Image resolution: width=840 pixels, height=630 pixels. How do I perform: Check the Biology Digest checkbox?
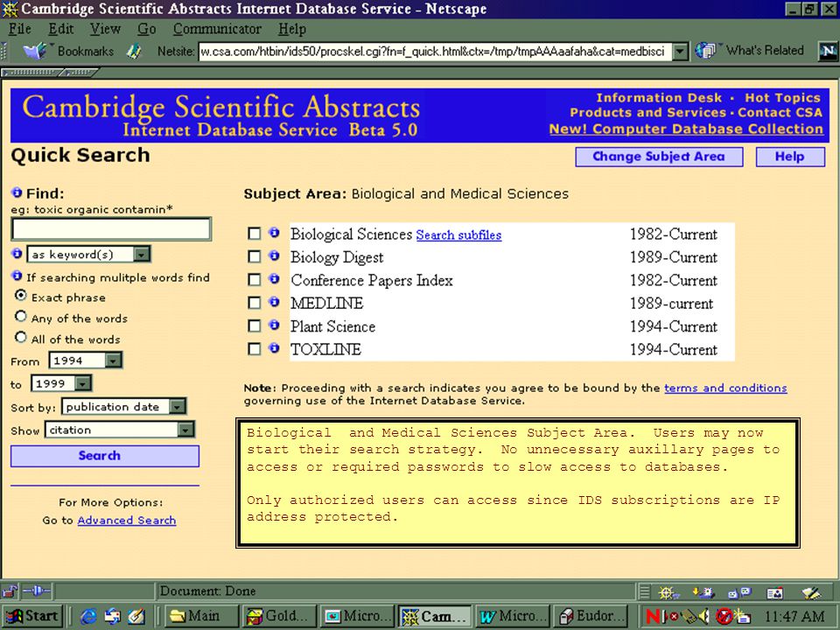pyautogui.click(x=254, y=256)
